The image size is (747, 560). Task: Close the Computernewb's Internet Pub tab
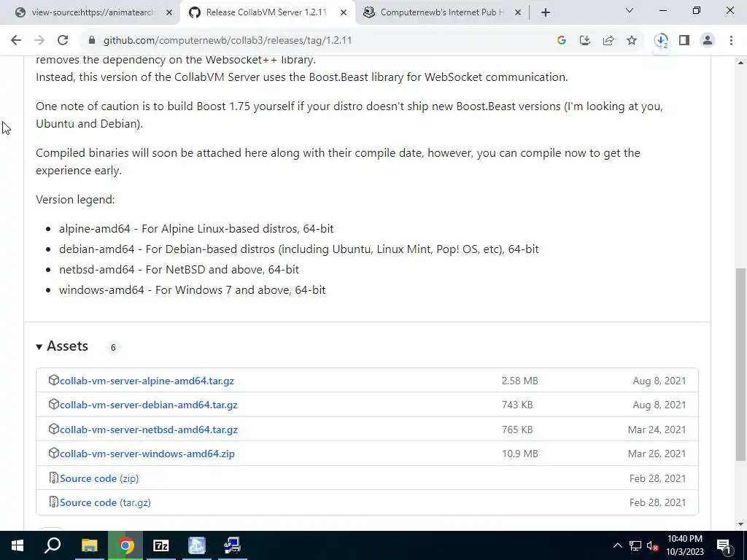519,13
